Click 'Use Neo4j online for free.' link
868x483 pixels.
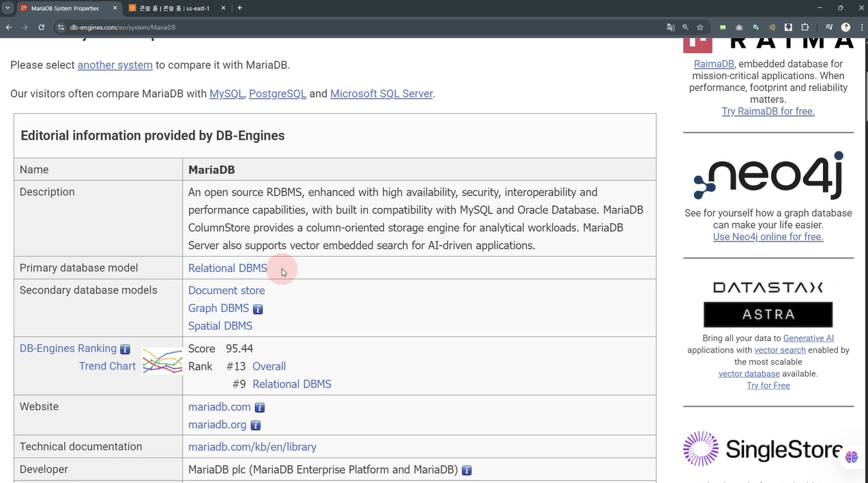[x=768, y=237]
